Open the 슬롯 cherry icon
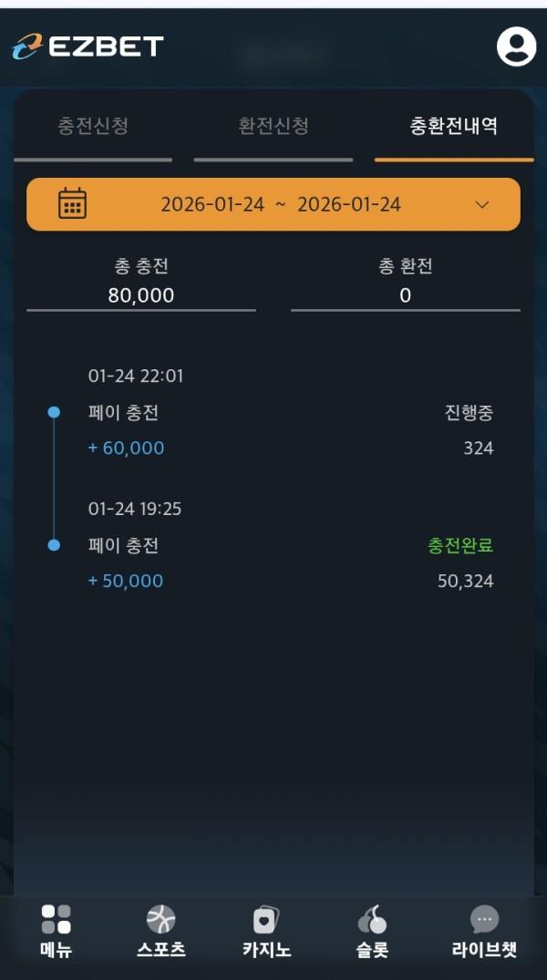 tap(372, 919)
